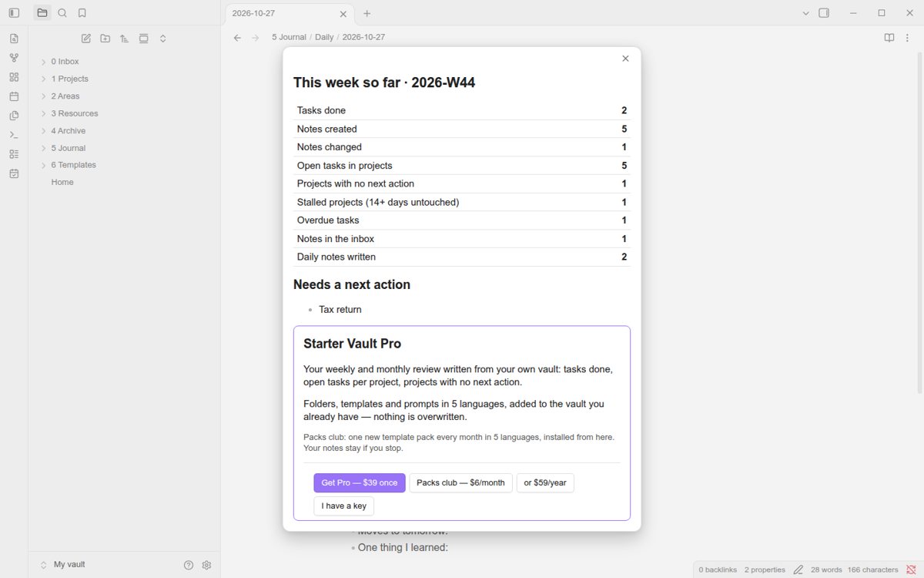Click the Tax return list item
Viewport: 924px width, 578px height.
pyautogui.click(x=340, y=310)
